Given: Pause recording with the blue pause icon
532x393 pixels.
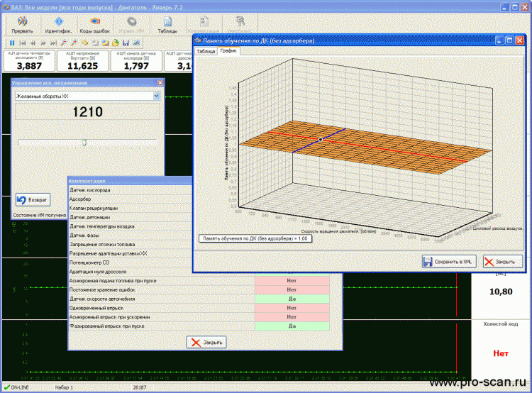Looking at the screenshot, I should tap(12, 43).
